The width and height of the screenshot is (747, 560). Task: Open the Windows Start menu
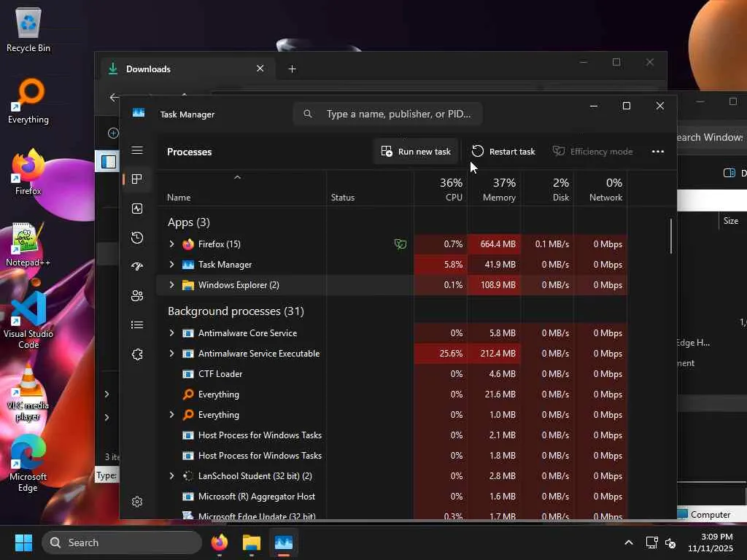point(23,542)
